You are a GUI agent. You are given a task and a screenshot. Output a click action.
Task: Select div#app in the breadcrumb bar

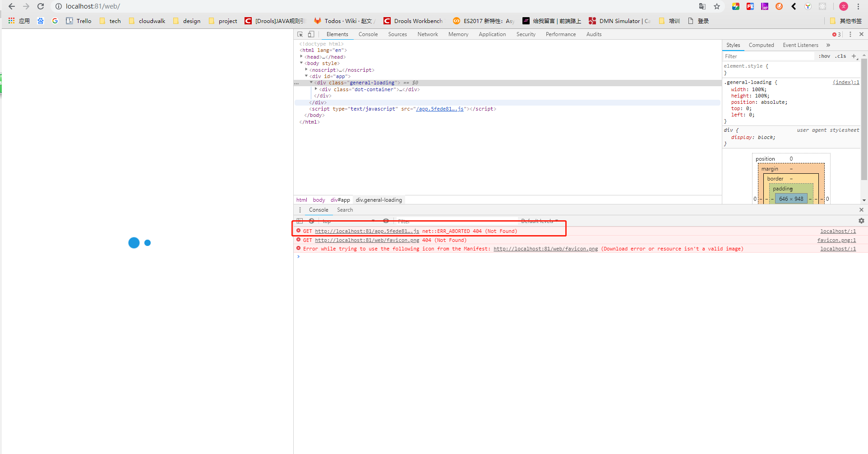[x=340, y=199]
